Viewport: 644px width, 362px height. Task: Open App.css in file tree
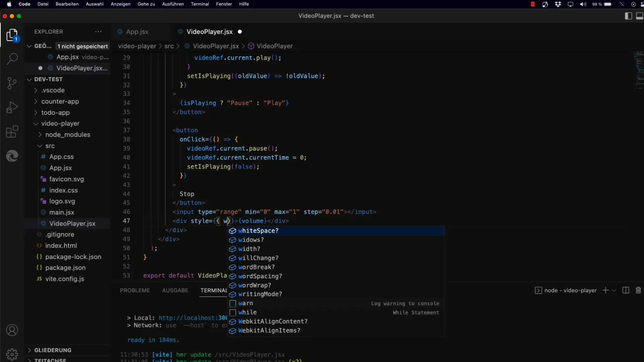[x=61, y=157]
